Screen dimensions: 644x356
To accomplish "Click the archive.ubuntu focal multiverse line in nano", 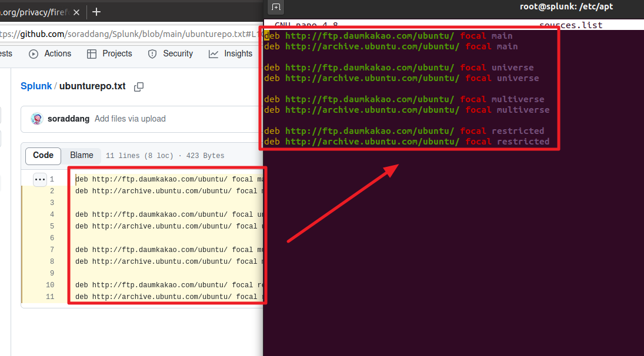I will pos(406,110).
